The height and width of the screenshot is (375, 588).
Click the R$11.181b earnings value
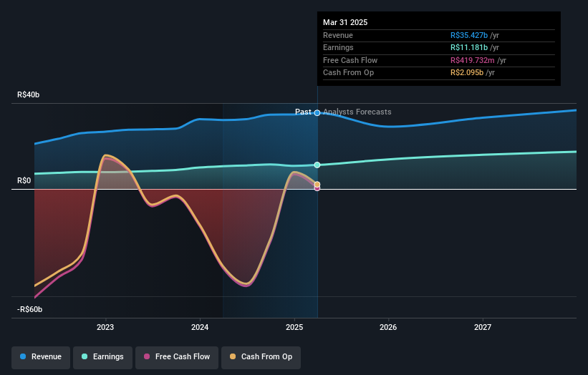point(469,47)
